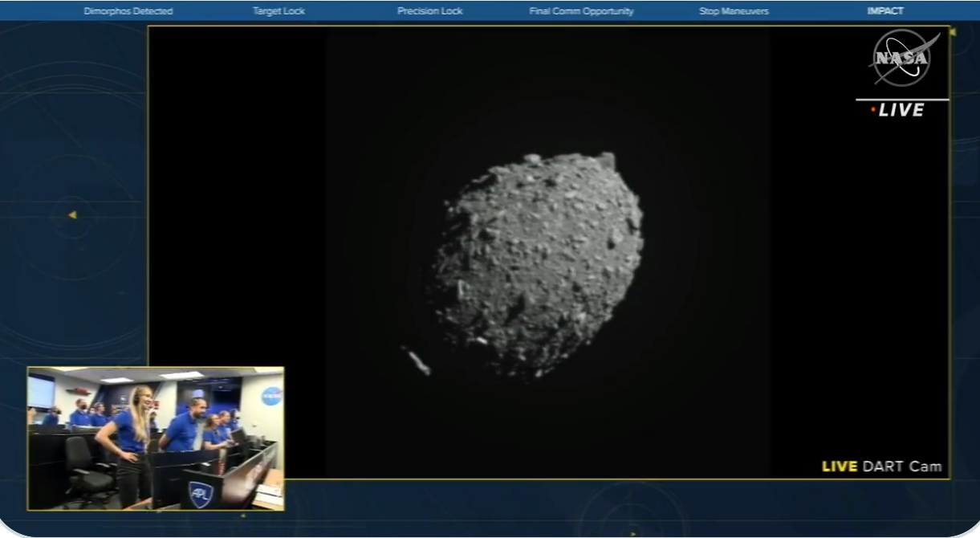The width and height of the screenshot is (980, 538).
Task: Open the mission control inset video
Action: 156,438
